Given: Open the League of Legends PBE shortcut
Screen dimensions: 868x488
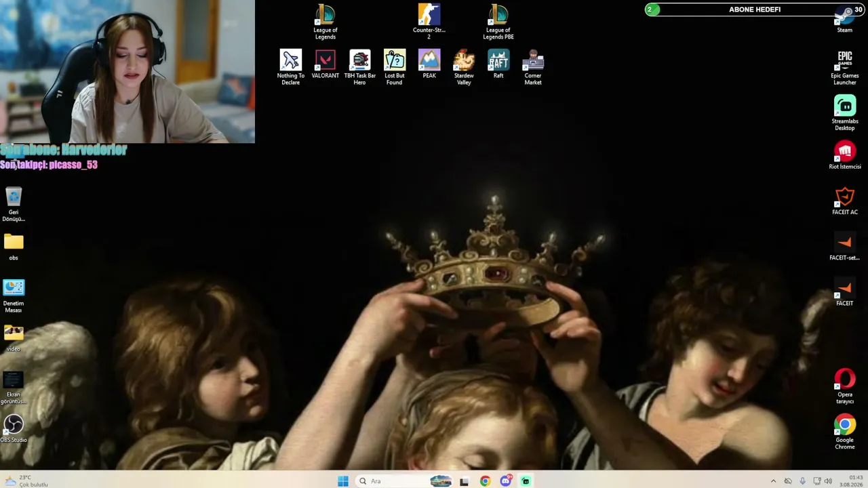Looking at the screenshot, I should tap(498, 22).
